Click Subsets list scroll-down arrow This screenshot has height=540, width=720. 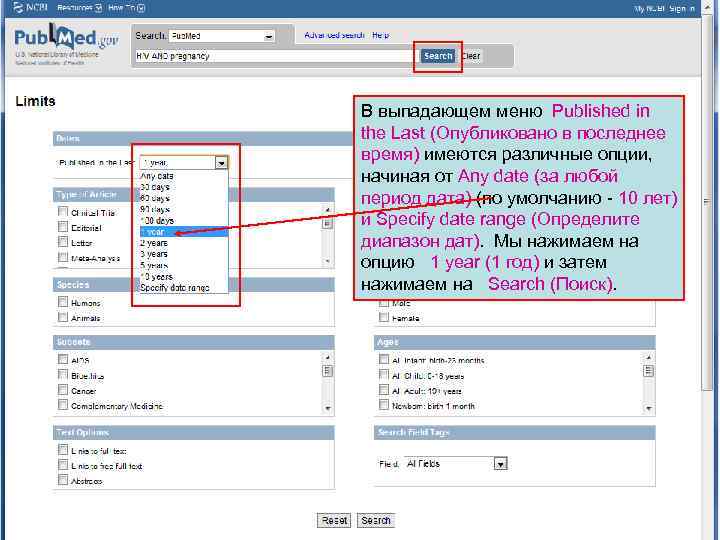pos(327,408)
